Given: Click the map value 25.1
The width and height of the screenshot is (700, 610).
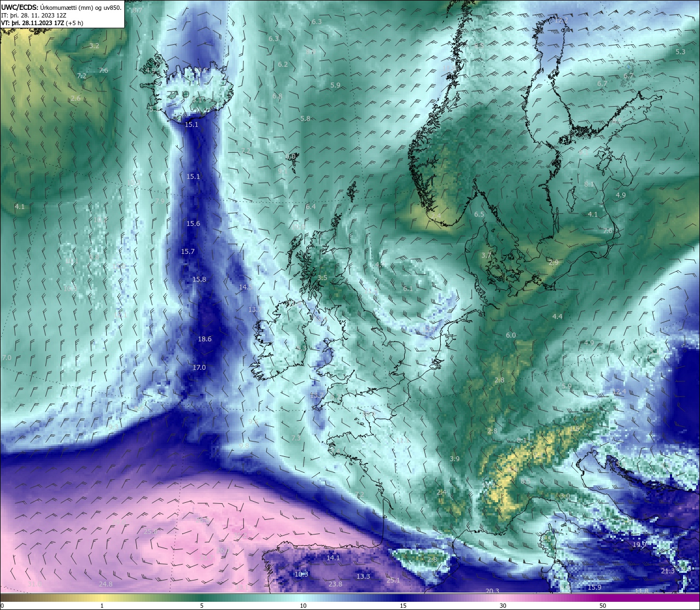Looking at the screenshot, I should tap(393, 580).
